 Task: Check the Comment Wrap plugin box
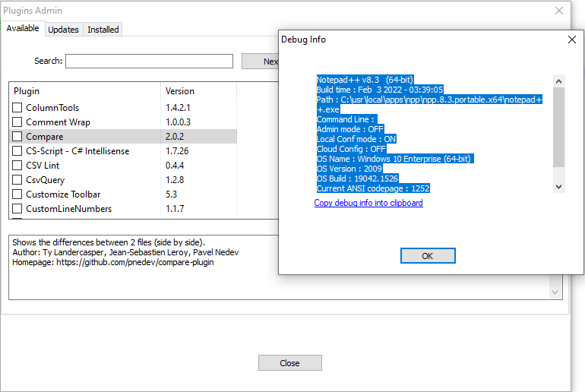tap(17, 122)
